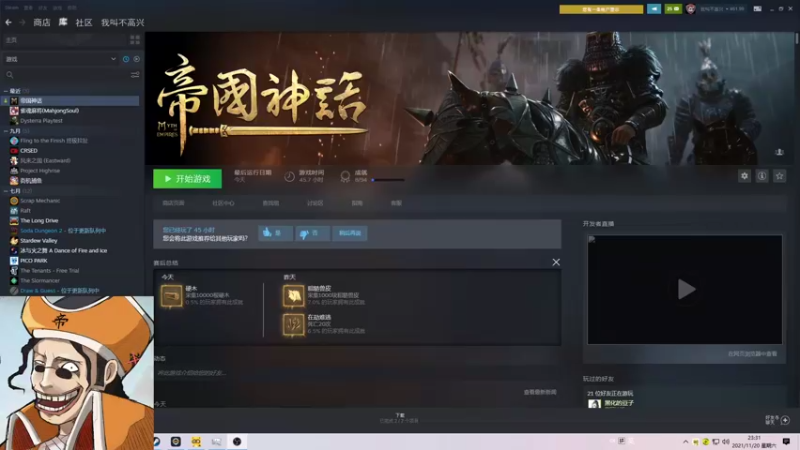Open the Steam menu
Image resolution: width=800 pixels, height=450 pixels.
coord(11,8)
